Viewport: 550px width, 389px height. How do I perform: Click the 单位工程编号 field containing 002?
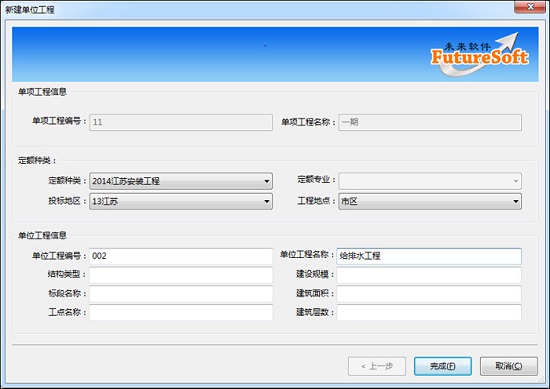pyautogui.click(x=181, y=256)
